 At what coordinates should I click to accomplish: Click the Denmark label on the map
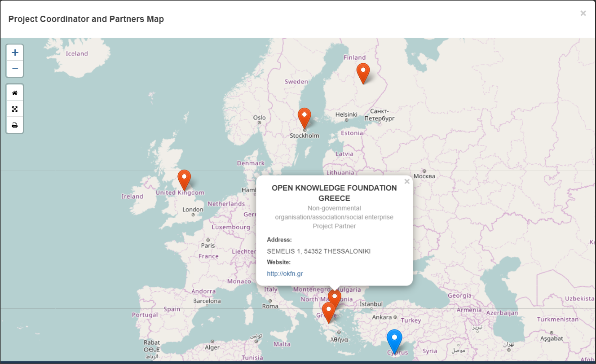pyautogui.click(x=251, y=163)
